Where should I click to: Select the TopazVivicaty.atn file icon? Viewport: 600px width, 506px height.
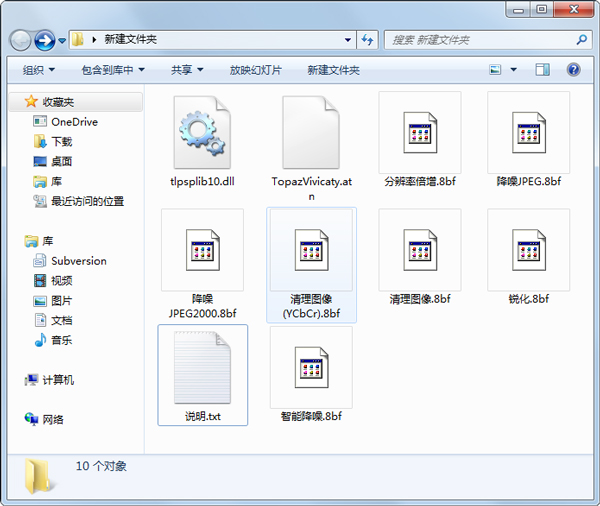pos(311,132)
